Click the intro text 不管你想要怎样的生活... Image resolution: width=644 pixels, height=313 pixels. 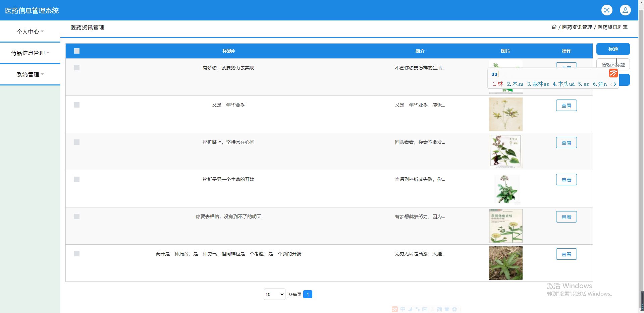click(x=420, y=68)
